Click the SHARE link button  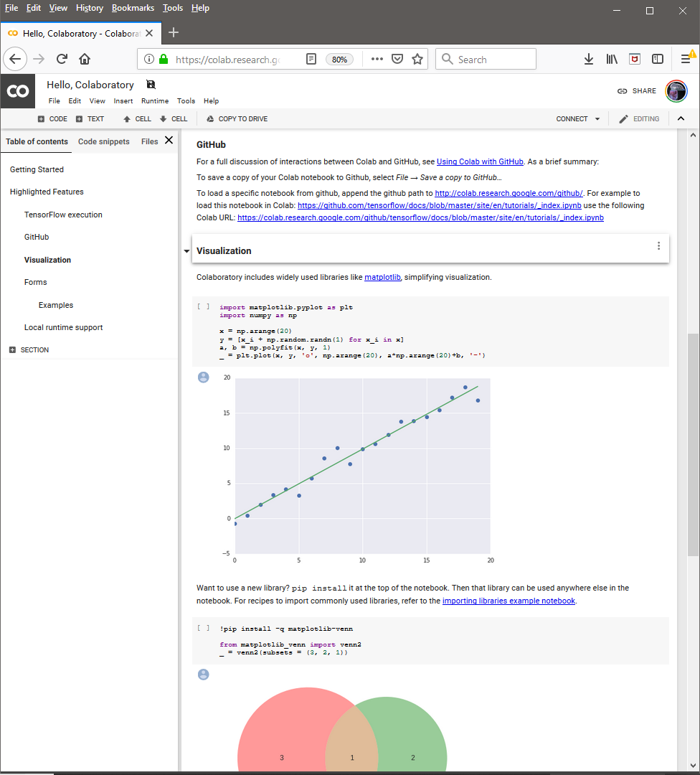click(637, 91)
